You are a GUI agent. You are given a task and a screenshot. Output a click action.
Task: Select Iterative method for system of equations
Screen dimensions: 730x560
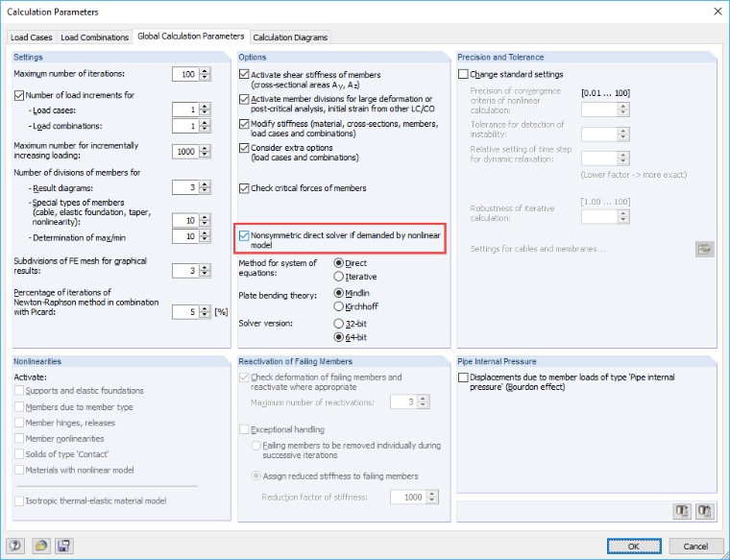339,277
